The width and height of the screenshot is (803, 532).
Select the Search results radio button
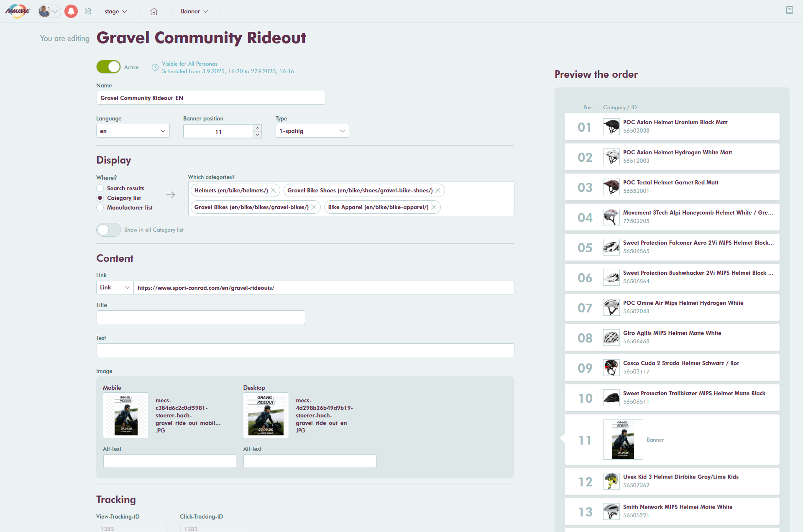coord(100,188)
